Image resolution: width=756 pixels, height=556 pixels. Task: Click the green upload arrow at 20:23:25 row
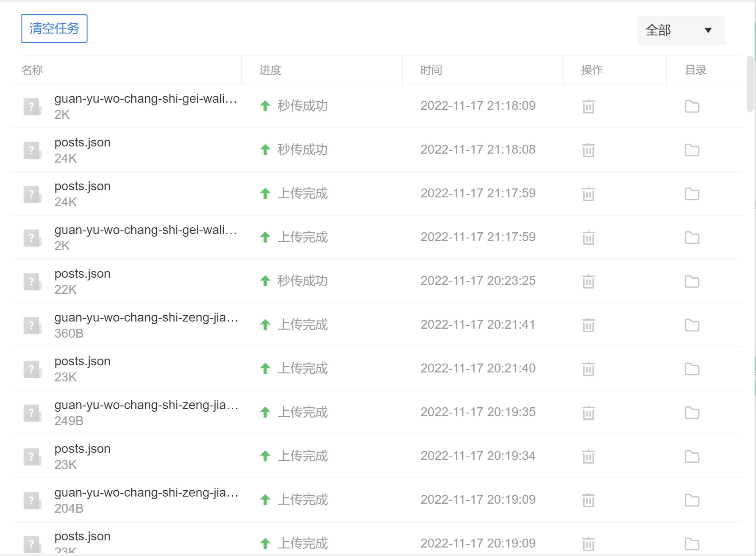(265, 281)
